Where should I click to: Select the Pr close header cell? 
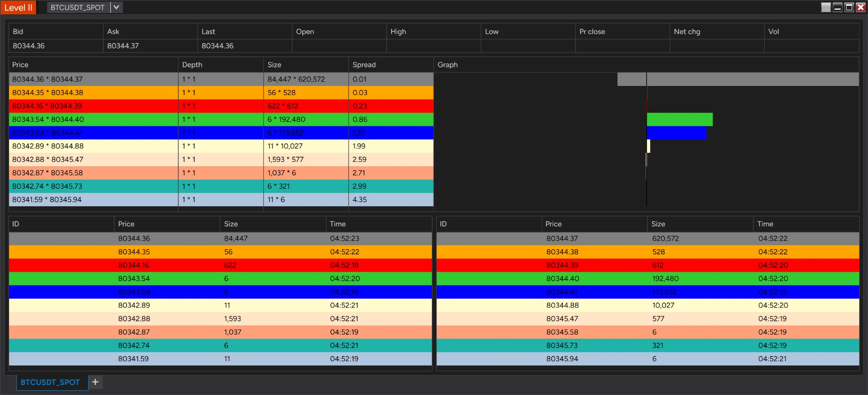(622, 32)
